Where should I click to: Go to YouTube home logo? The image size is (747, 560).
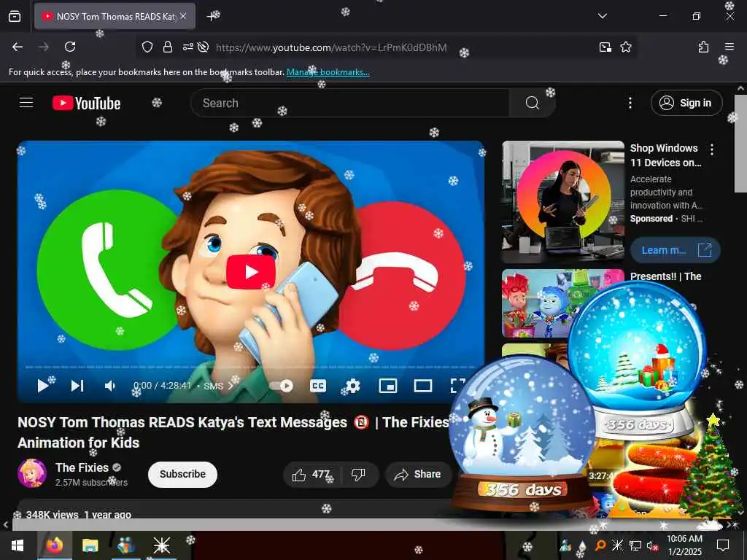(x=86, y=103)
